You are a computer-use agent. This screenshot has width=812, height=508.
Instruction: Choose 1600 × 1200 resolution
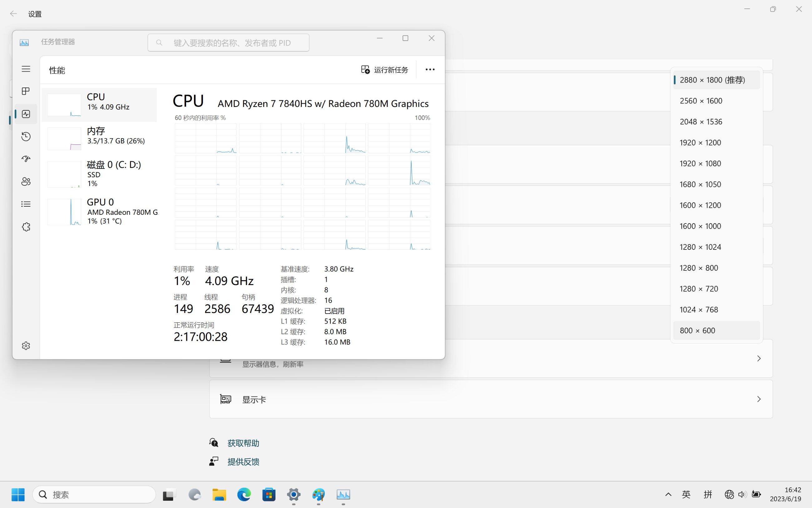[x=716, y=205]
